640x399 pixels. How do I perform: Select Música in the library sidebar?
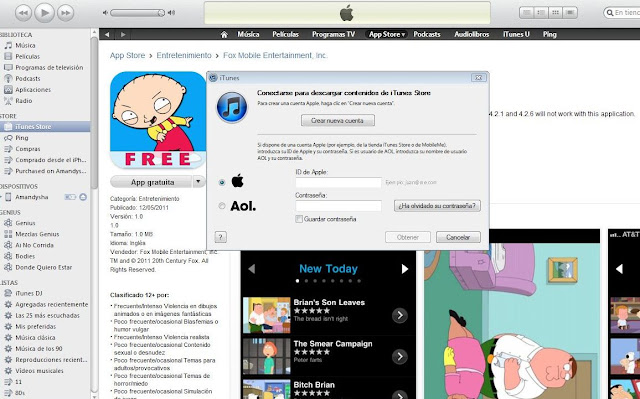[25, 45]
